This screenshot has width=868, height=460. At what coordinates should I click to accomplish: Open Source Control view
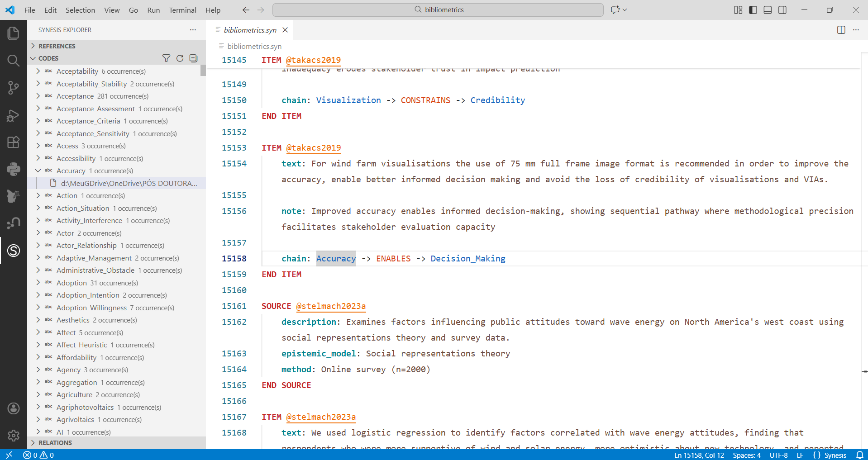click(x=13, y=88)
